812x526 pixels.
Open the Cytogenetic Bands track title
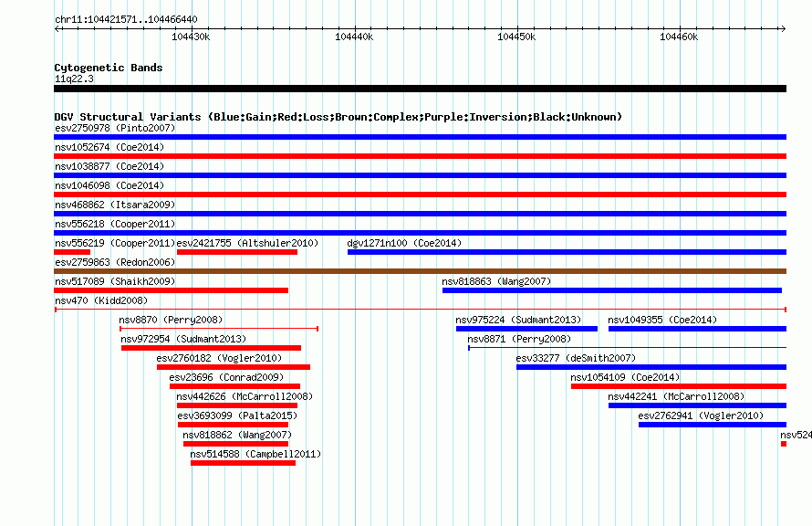109,68
